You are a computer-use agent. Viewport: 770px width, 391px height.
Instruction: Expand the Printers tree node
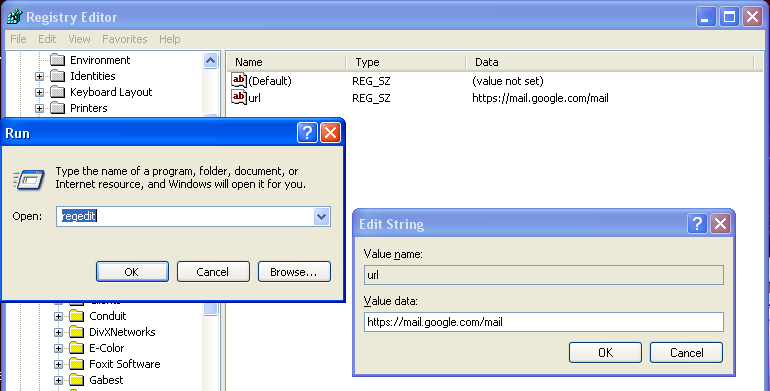click(39, 109)
